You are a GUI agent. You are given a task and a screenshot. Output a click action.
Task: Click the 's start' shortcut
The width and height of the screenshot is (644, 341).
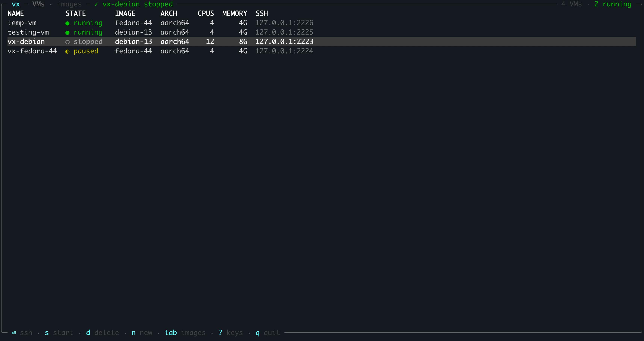coord(59,333)
